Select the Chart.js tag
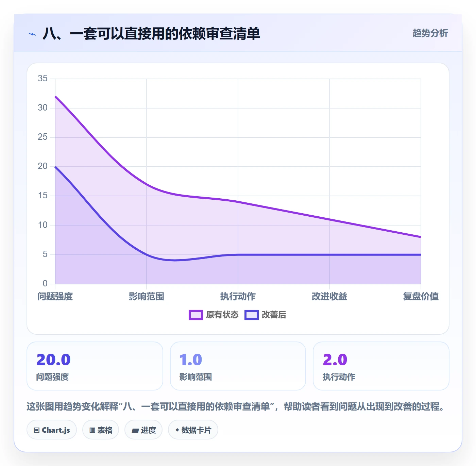The width and height of the screenshot is (476, 466). click(x=52, y=430)
